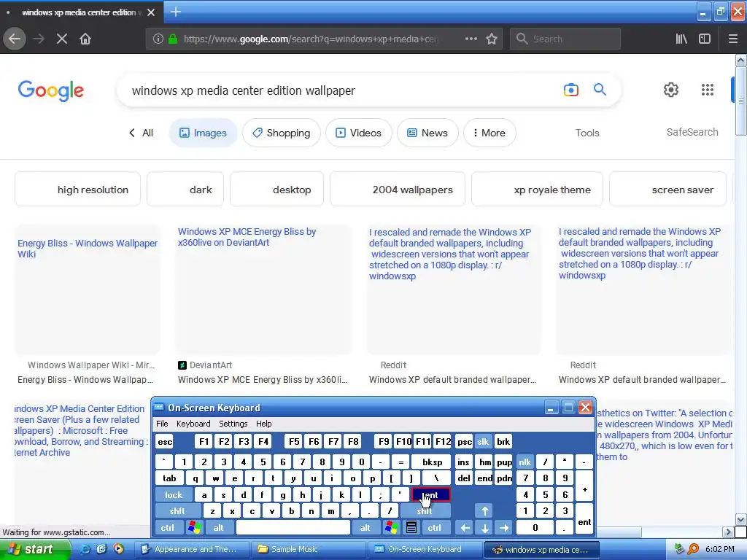
Task: Open On-Screen Keyboard Help menu
Action: click(x=263, y=424)
